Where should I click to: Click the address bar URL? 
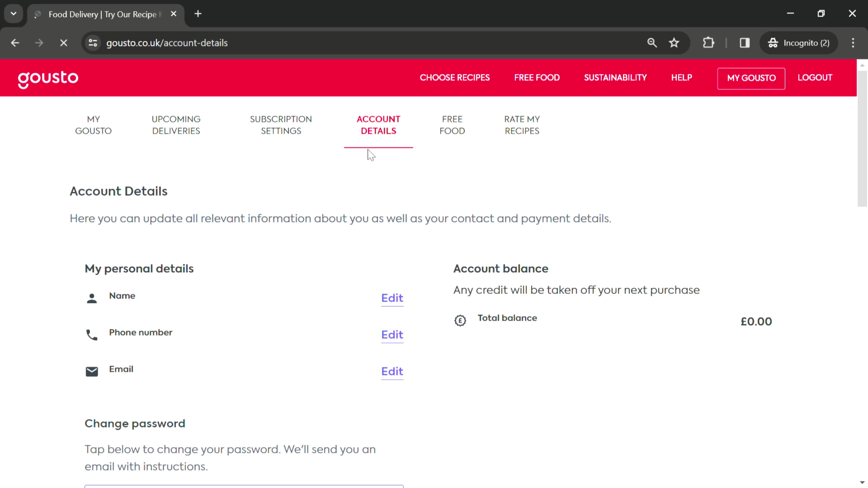tap(167, 43)
